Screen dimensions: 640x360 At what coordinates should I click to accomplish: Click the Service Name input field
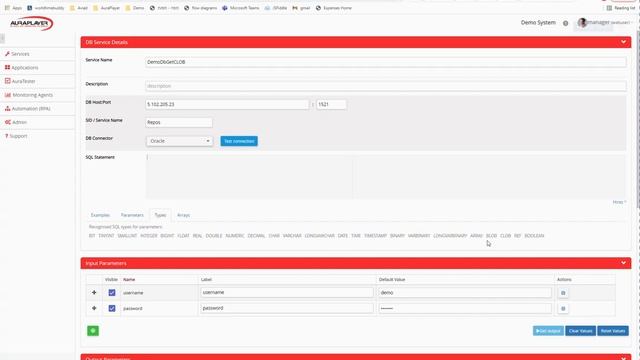(x=386, y=62)
